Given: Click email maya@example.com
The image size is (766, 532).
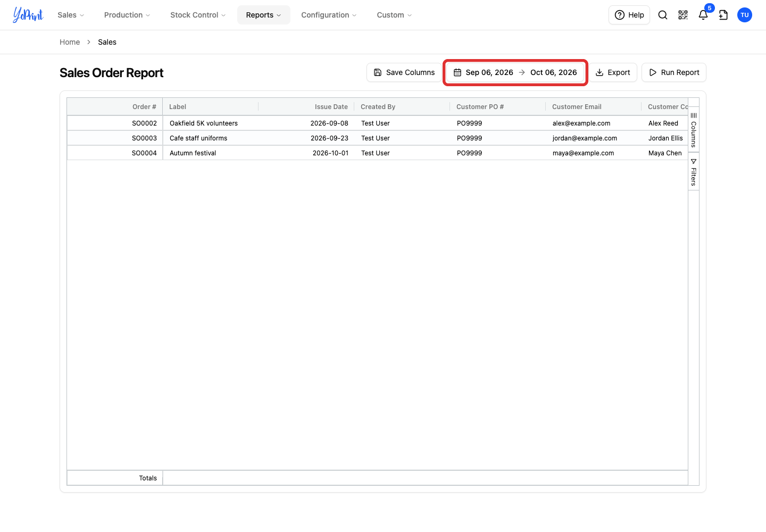Looking at the screenshot, I should pyautogui.click(x=583, y=153).
